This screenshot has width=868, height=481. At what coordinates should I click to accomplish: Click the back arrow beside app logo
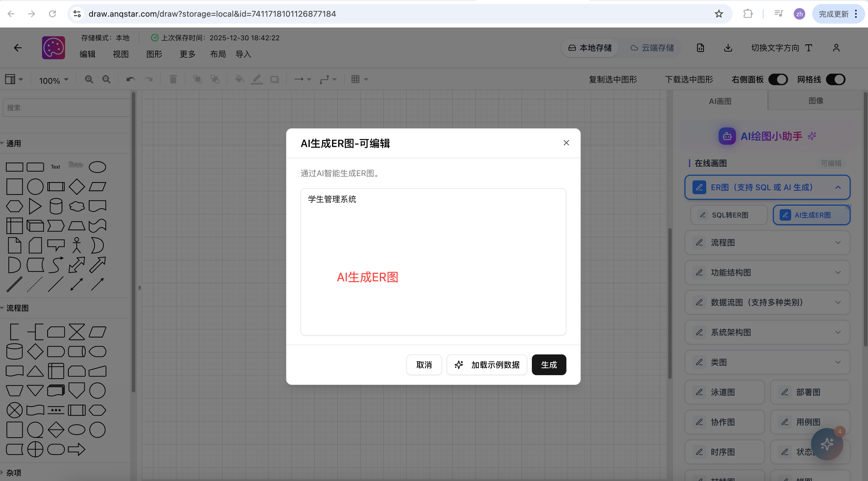(18, 48)
